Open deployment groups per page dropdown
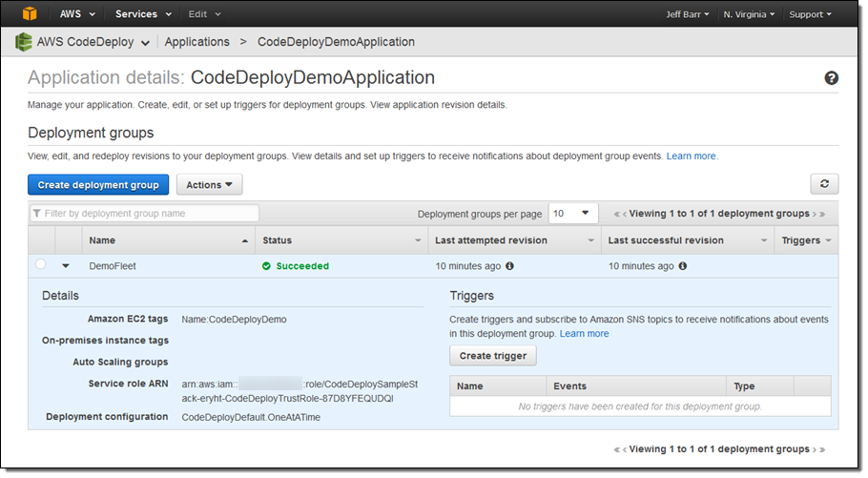Screen dimensions: 868x478 (x=572, y=214)
